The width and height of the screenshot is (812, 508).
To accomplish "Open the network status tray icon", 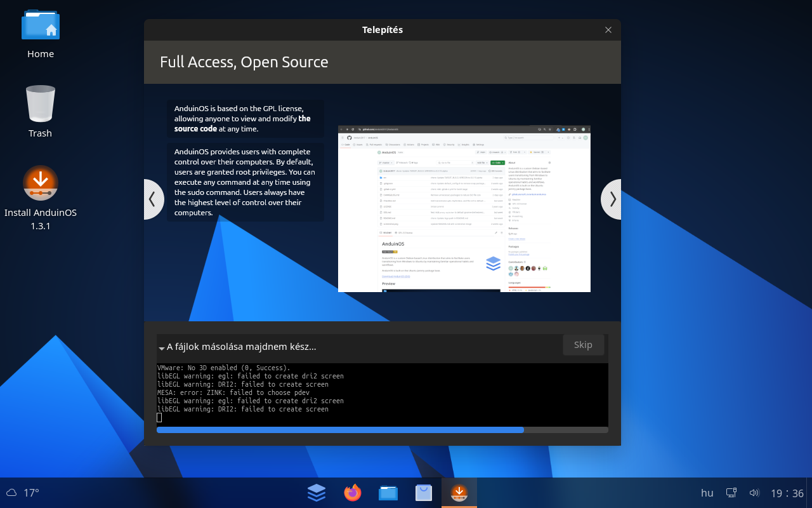I will point(731,493).
